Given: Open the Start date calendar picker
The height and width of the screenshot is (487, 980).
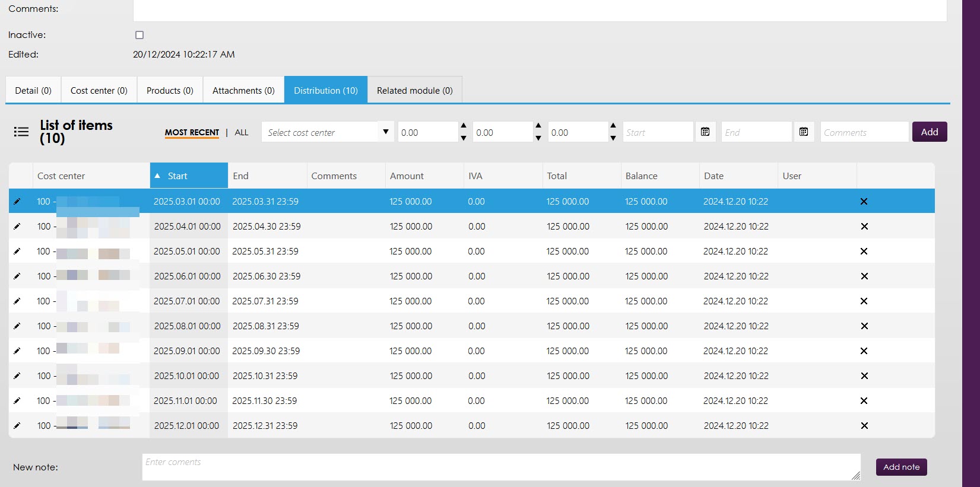Looking at the screenshot, I should (705, 132).
